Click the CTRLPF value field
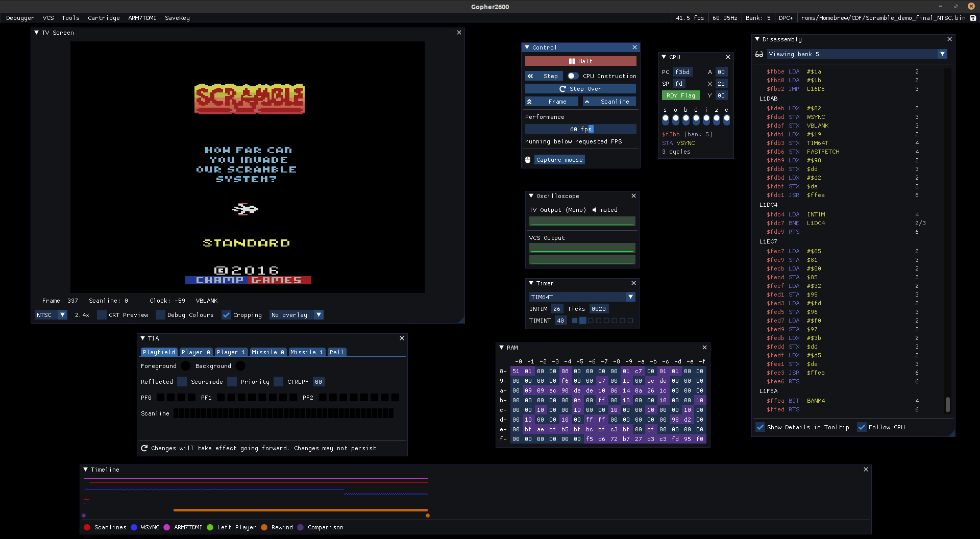 [x=318, y=382]
